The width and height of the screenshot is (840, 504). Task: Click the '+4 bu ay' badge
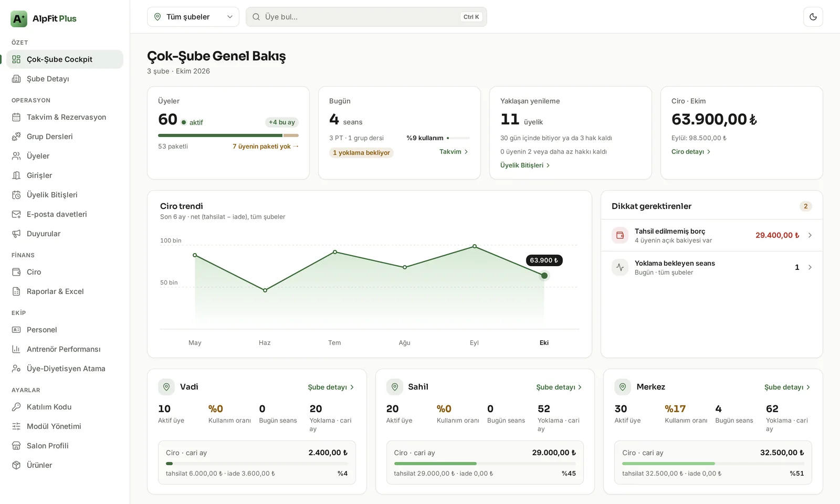282,122
